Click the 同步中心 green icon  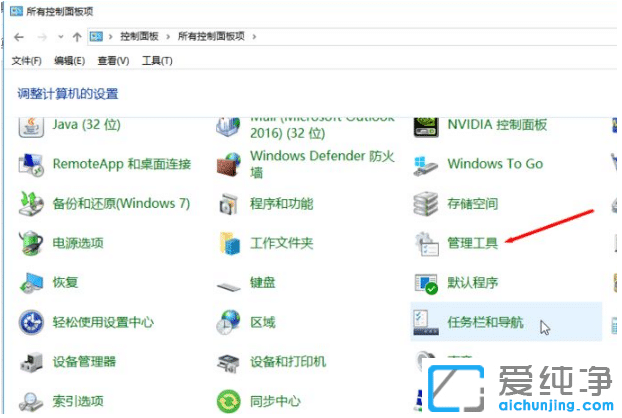click(228, 401)
